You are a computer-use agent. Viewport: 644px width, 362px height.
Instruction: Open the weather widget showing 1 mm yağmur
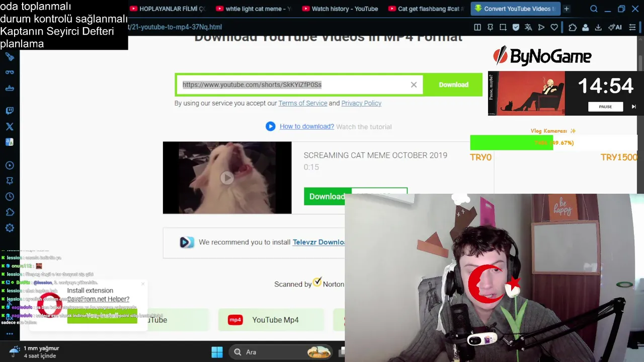(x=35, y=352)
